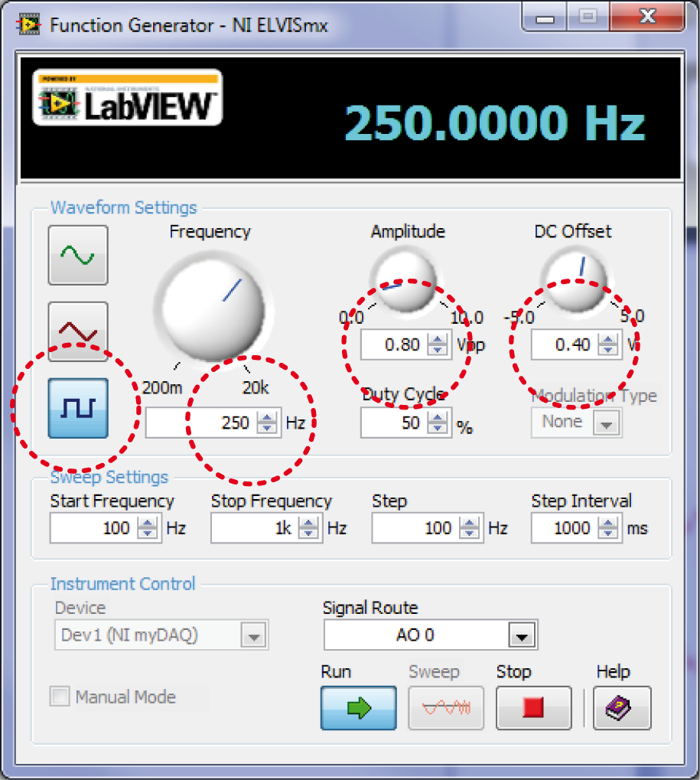Image resolution: width=700 pixels, height=780 pixels.
Task: Click the Signal Route label
Action: [x=370, y=608]
